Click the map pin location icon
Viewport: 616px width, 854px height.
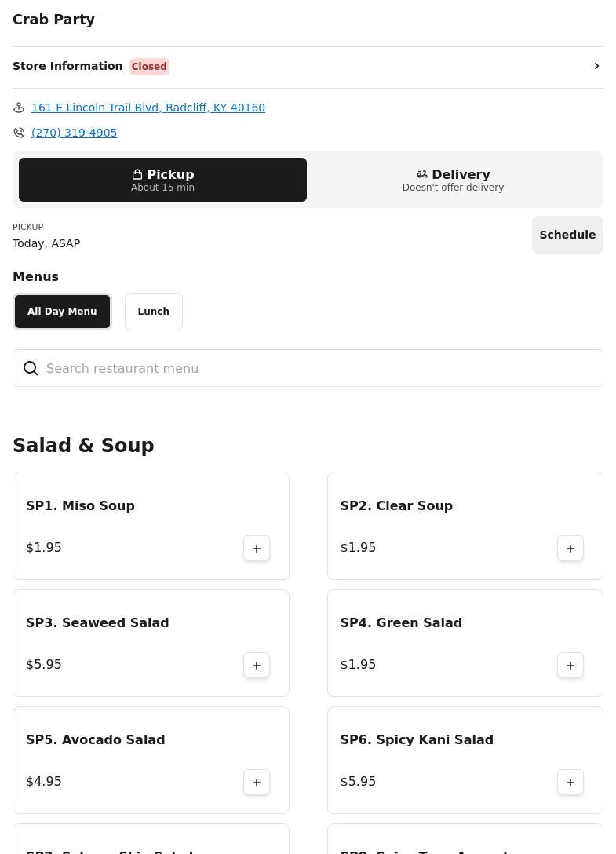[x=19, y=108]
